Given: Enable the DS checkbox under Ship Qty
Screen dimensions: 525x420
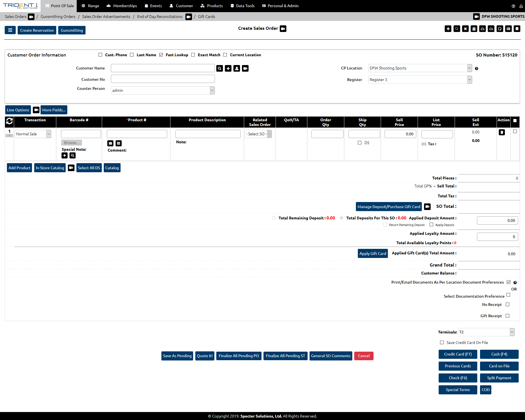Looking at the screenshot, I should click(x=359, y=143).
